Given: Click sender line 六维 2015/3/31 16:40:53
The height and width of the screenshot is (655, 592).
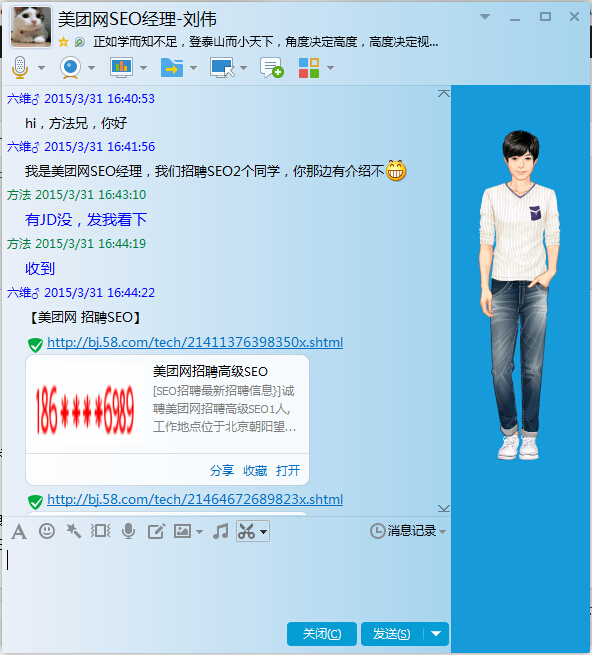Looking at the screenshot, I should pos(81,99).
